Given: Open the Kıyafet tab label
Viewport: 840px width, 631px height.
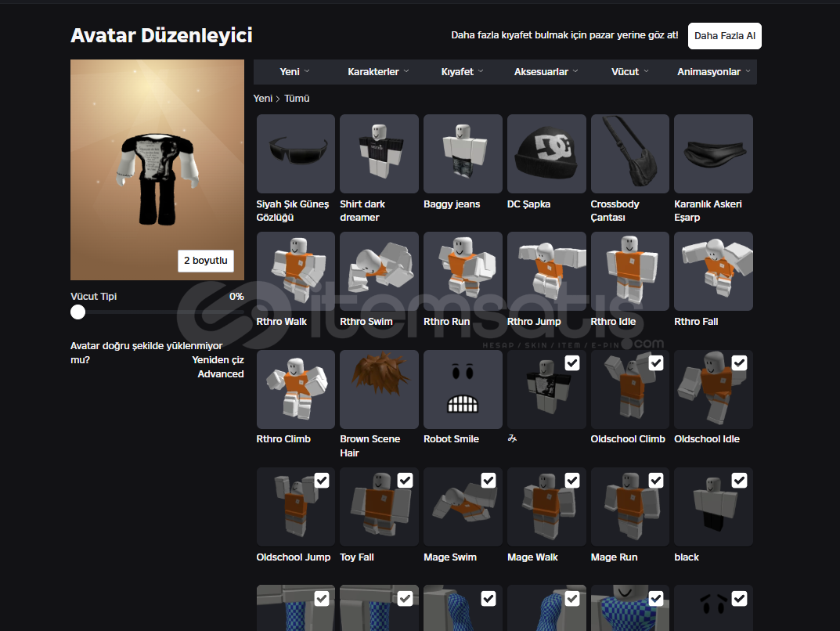Looking at the screenshot, I should point(457,72).
